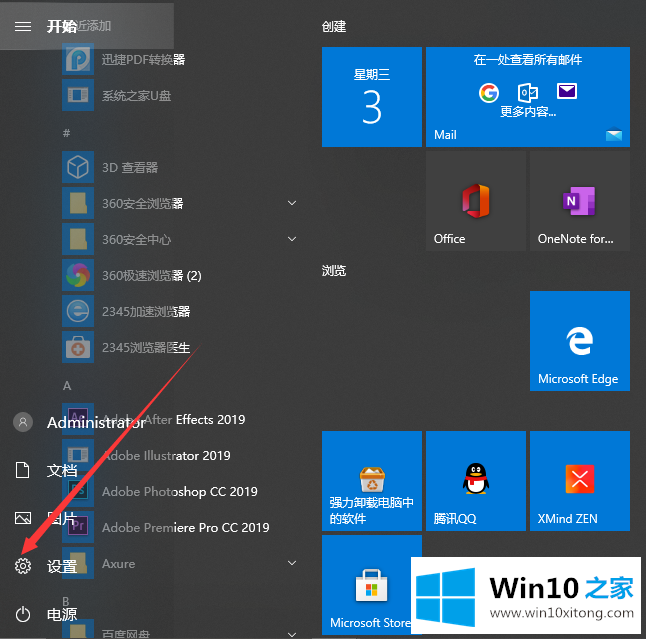646x639 pixels.
Task: Open the Microsoft Store tile
Action: click(x=372, y=585)
